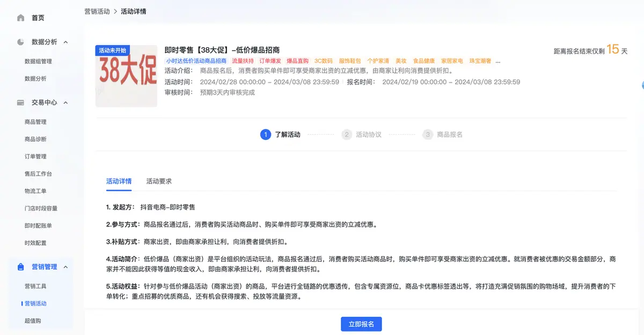The height and width of the screenshot is (335, 644).
Task: Click the 3C数码 tag
Action: [324, 61]
